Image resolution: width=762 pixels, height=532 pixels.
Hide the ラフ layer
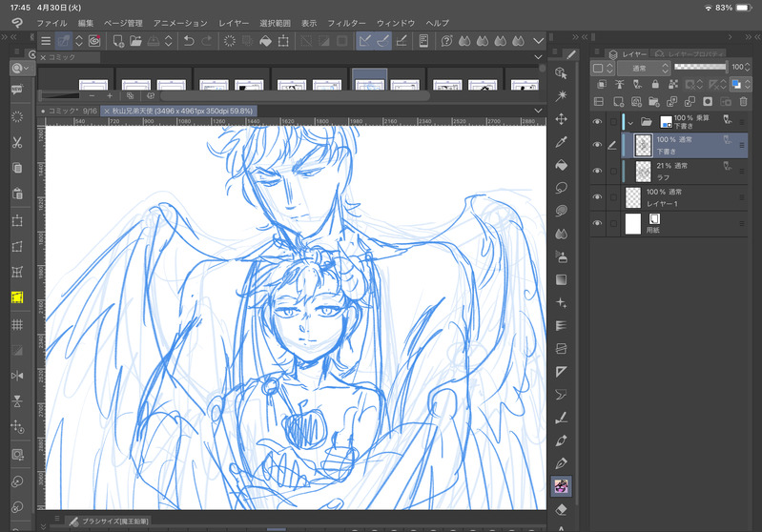(597, 171)
